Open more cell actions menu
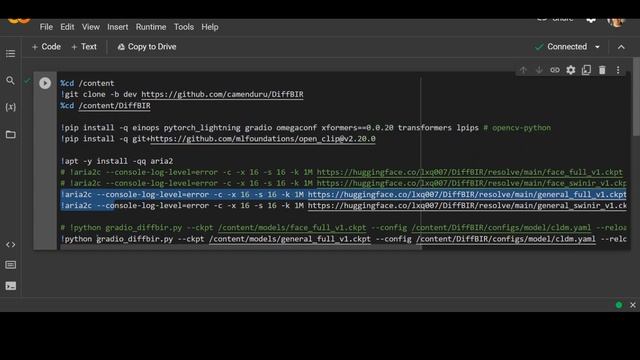This screenshot has width=640, height=360. tap(618, 70)
